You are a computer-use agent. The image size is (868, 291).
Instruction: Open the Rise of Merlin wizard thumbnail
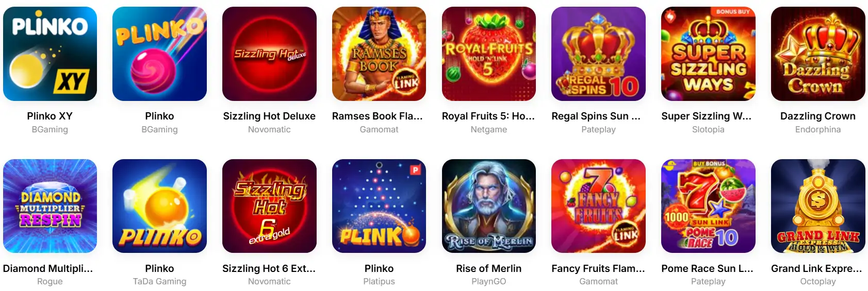click(489, 206)
